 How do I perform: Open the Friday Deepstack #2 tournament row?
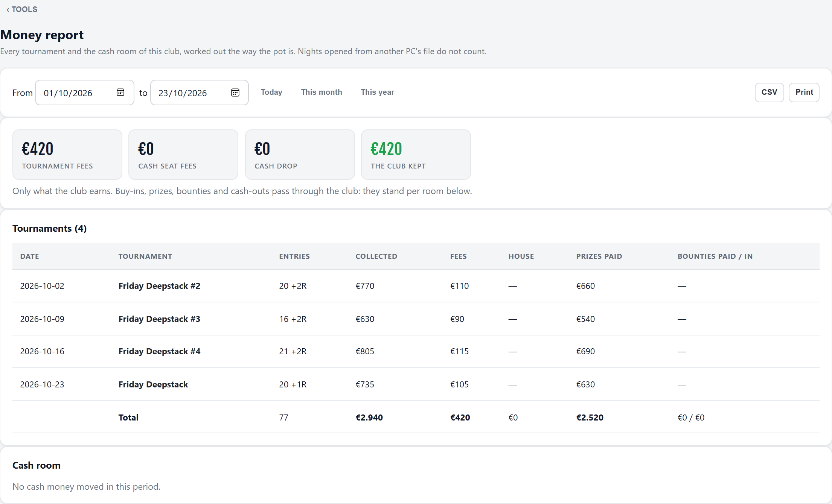(x=416, y=286)
